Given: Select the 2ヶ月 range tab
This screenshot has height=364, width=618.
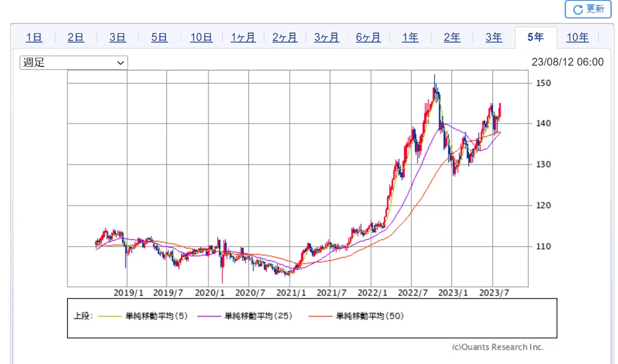Looking at the screenshot, I should [285, 37].
